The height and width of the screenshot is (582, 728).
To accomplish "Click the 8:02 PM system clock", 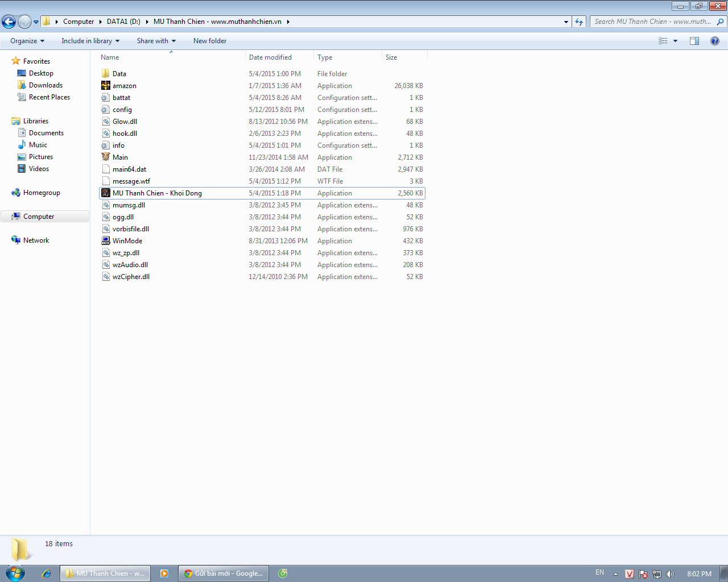I will pos(699,574).
